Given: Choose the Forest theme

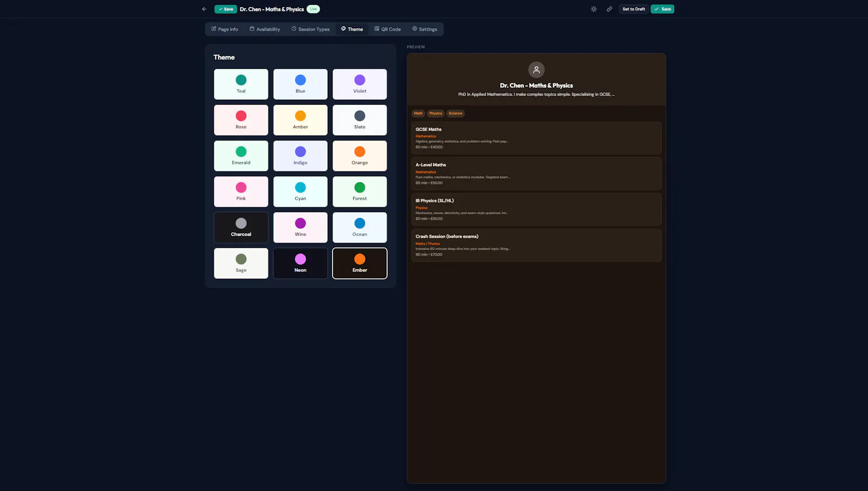Looking at the screenshot, I should [x=360, y=192].
